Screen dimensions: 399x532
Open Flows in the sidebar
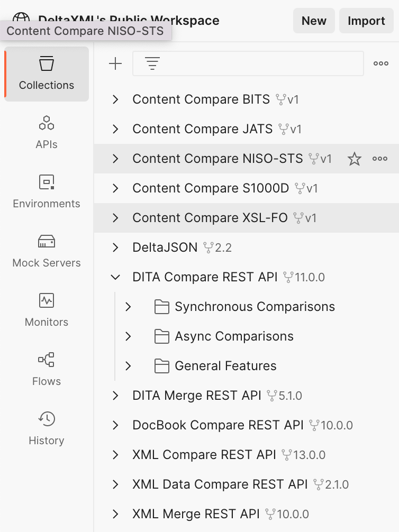pyautogui.click(x=47, y=369)
